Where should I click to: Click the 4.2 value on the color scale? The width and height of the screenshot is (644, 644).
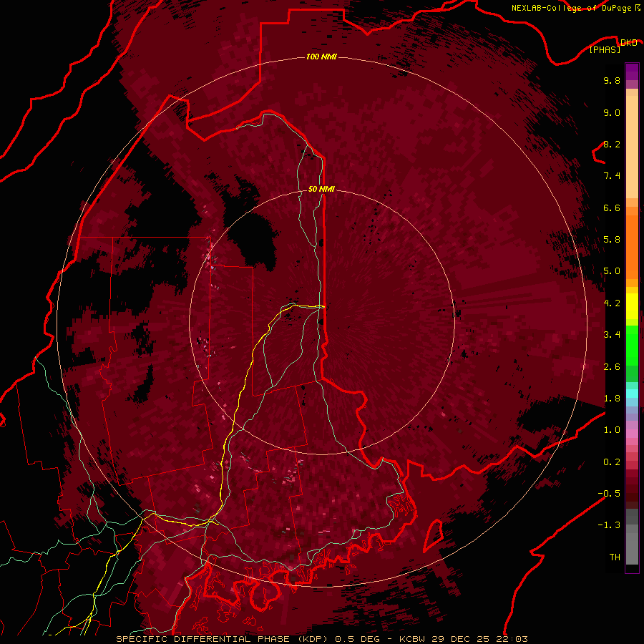(612, 303)
